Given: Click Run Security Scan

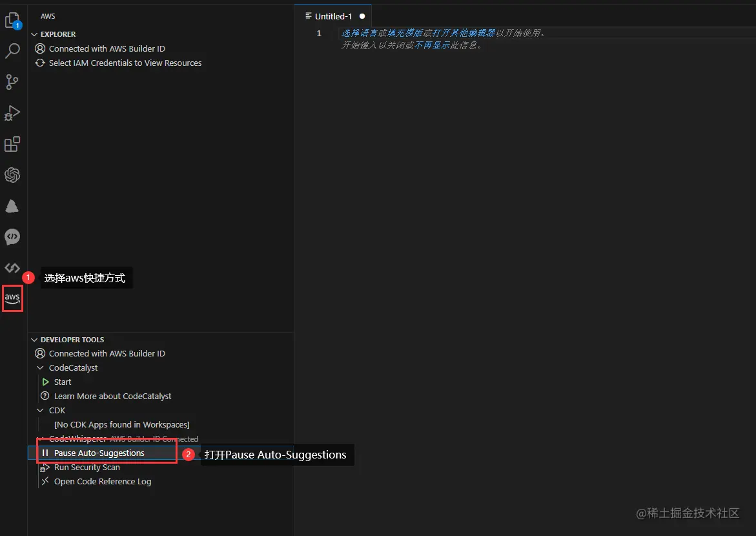Looking at the screenshot, I should point(87,468).
